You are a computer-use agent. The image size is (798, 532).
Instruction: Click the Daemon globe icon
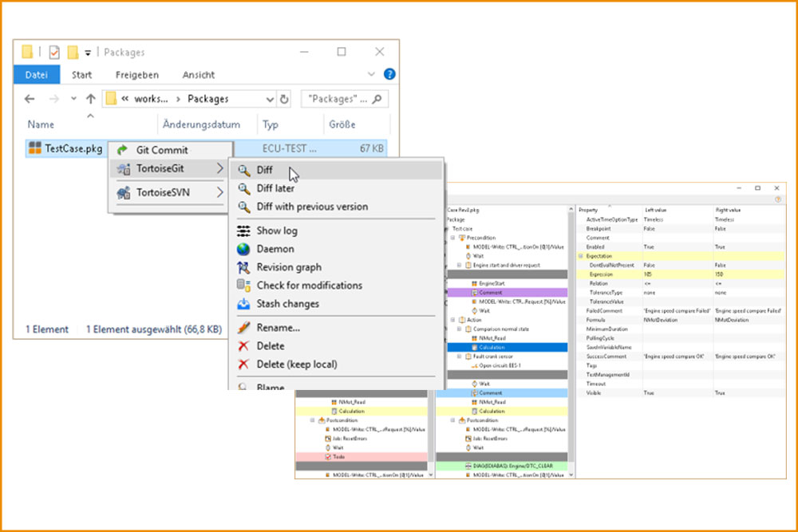(244, 249)
